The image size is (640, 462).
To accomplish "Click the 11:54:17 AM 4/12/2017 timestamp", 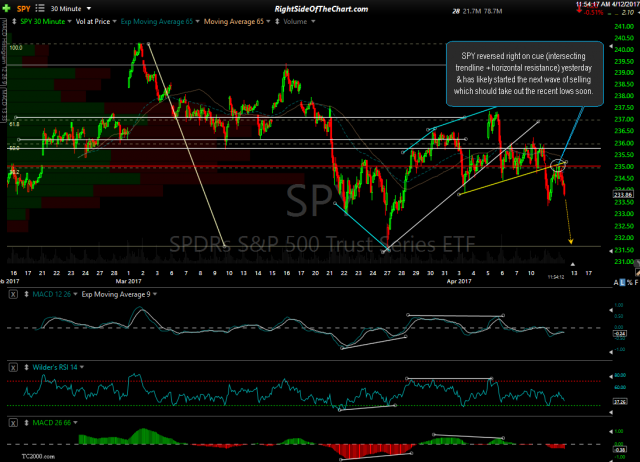I will [x=607, y=4].
